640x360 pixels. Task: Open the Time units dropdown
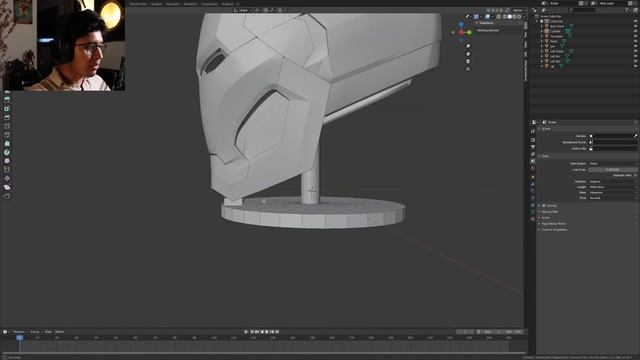tap(613, 198)
